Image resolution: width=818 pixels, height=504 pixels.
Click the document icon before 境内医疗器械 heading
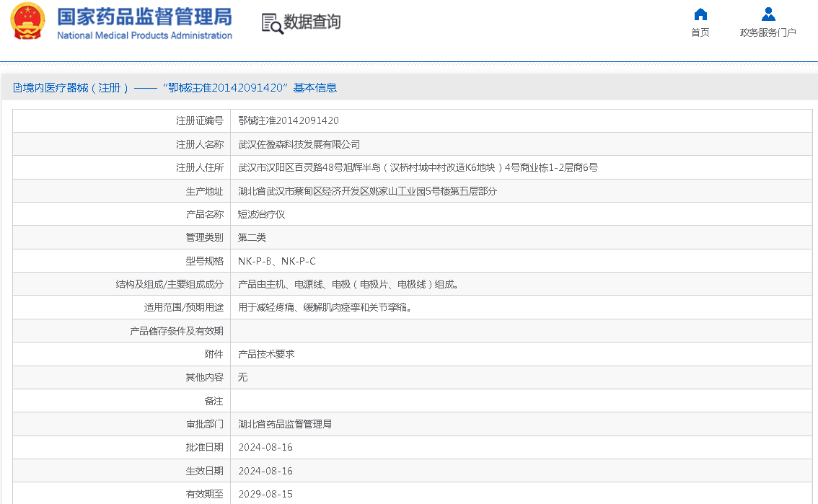click(x=17, y=88)
